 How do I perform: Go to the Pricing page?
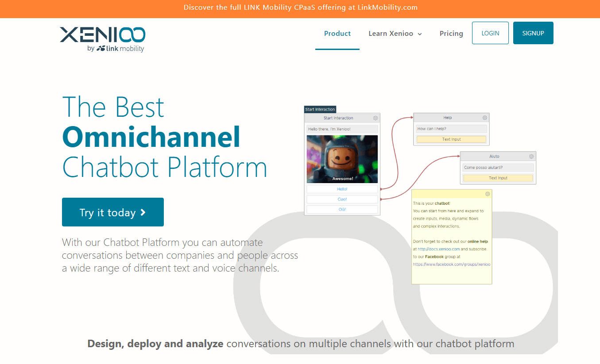pyautogui.click(x=451, y=34)
